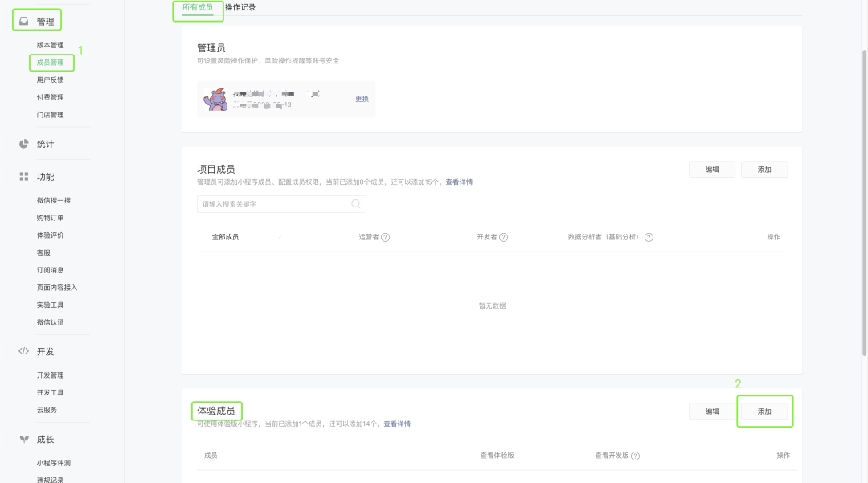Open 体验评价 in the sidebar
This screenshot has height=483, width=868.
tap(51, 235)
